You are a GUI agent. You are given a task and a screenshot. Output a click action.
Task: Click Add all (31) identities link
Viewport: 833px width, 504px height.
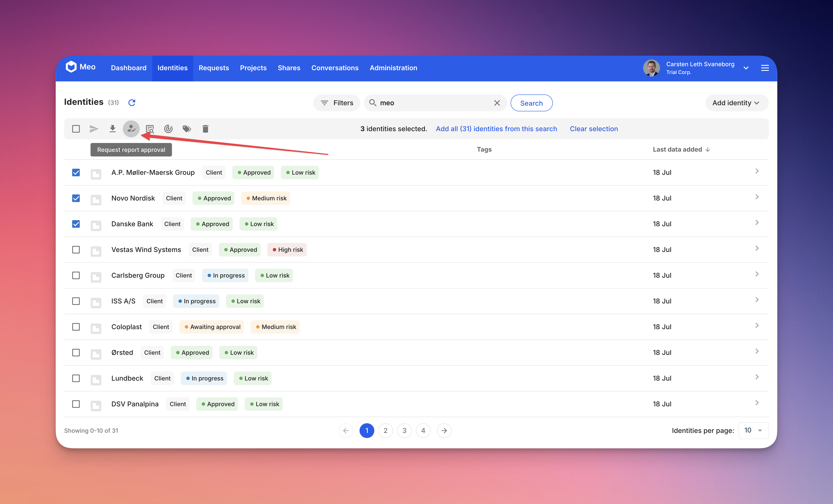coord(496,129)
